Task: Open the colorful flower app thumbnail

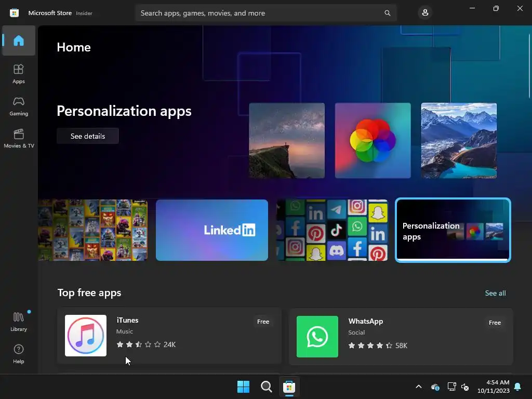Action: 373,140
